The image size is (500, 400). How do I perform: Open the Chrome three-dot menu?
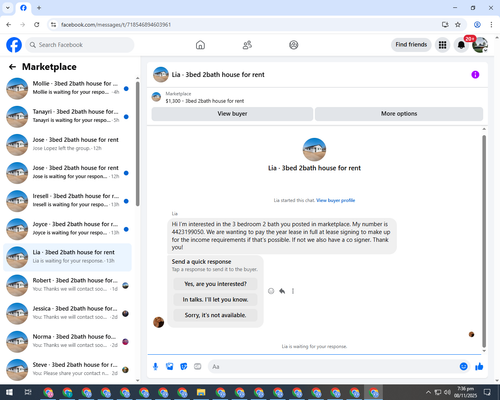click(x=491, y=24)
